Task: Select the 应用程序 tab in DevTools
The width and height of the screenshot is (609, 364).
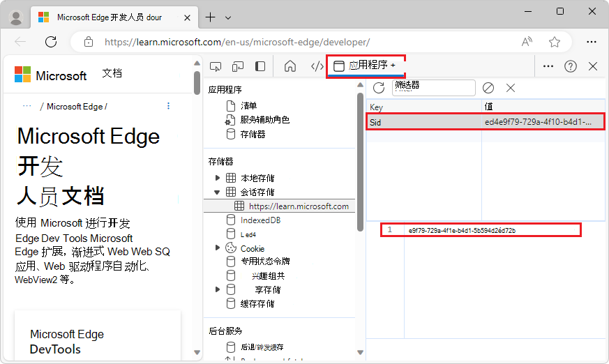Action: 366,66
